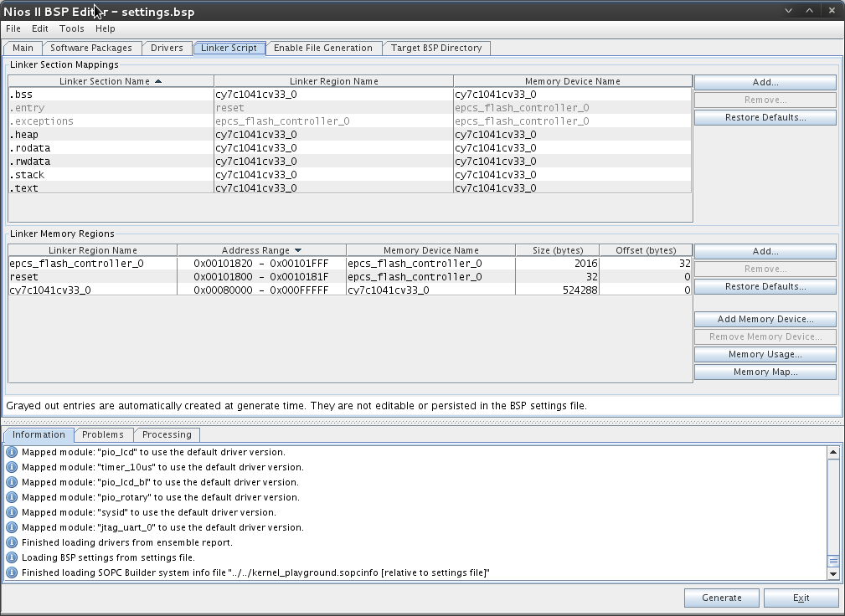
Task: Click address range 0x00101820 – 0x00101FFF
Action: [x=261, y=264]
